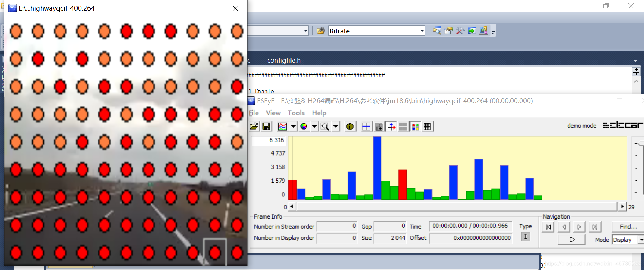The height and width of the screenshot is (270, 644).
Task: Click the video window title icon
Action: (x=13, y=8)
